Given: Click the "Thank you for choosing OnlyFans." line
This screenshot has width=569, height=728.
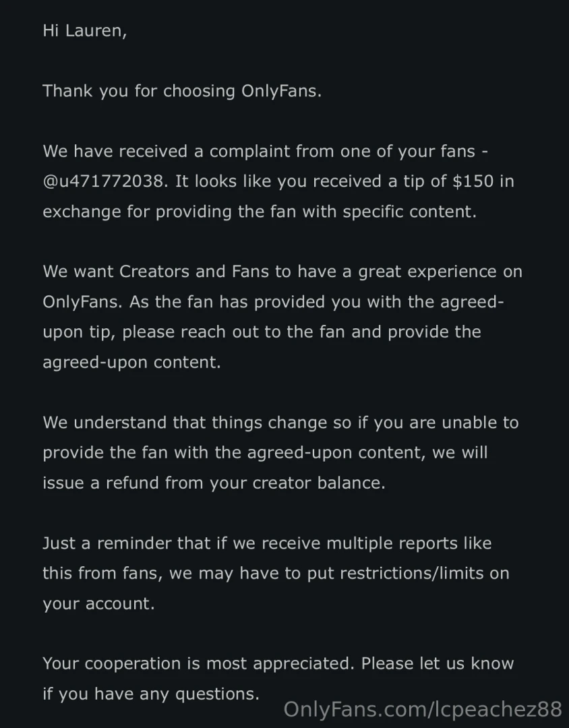Looking at the screenshot, I should (x=182, y=91).
